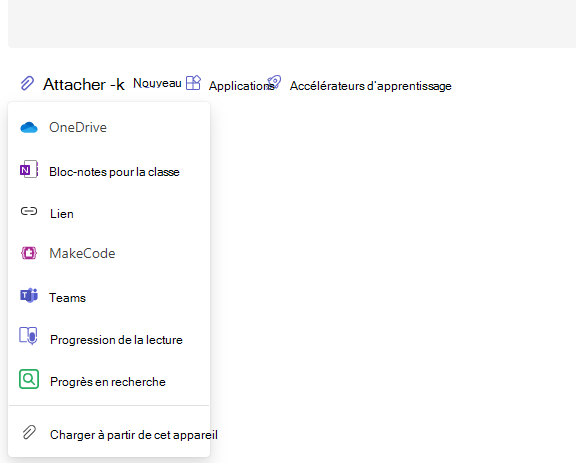Viewport: 576px width, 463px height.
Task: Choose Bloc-notes pour la classe
Action: click(114, 172)
